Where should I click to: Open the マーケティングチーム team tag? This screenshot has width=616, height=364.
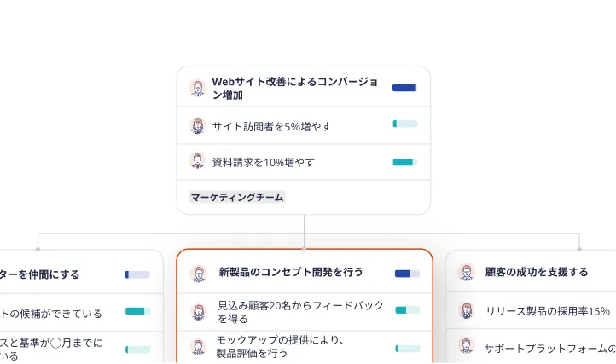(237, 197)
